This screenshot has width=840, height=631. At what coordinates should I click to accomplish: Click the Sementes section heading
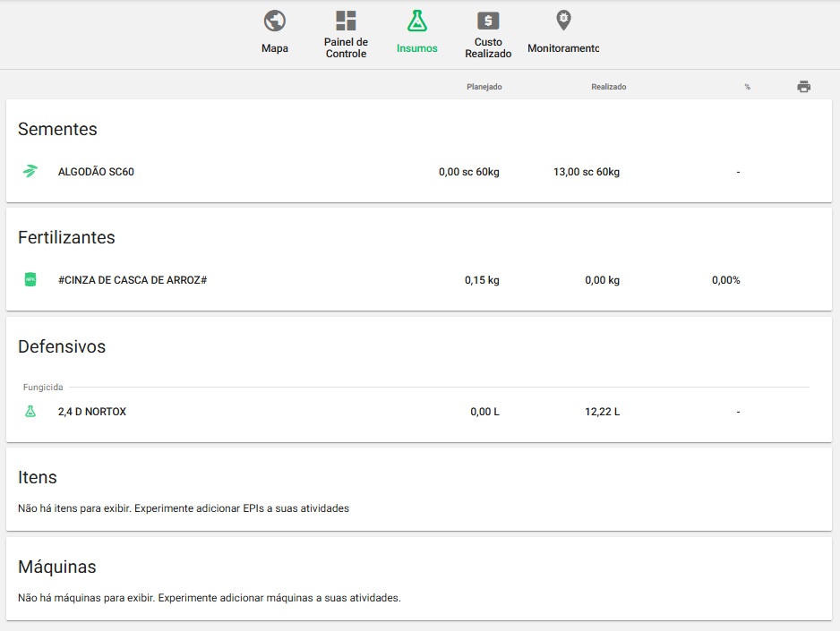57,129
